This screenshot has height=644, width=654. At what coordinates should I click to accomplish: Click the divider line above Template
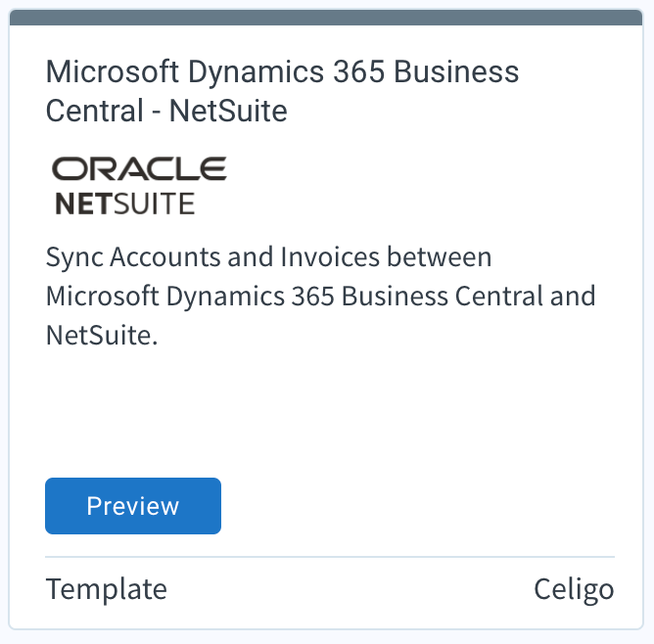[330, 556]
